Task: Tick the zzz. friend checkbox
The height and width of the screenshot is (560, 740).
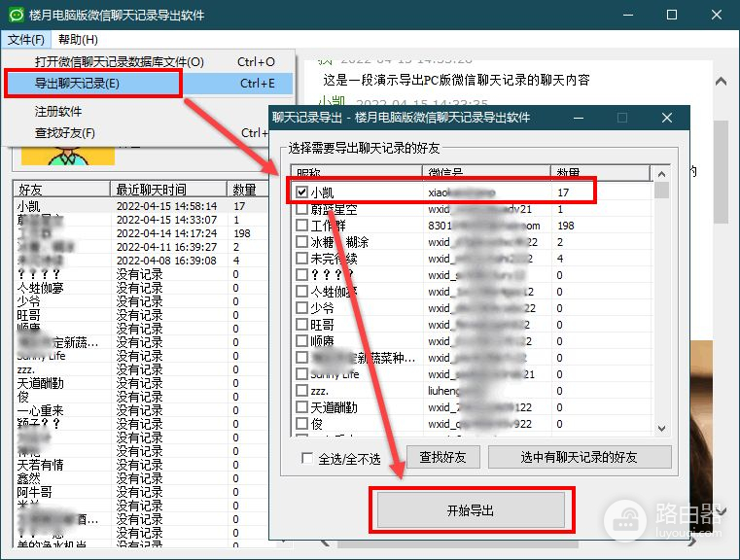Action: tap(301, 391)
